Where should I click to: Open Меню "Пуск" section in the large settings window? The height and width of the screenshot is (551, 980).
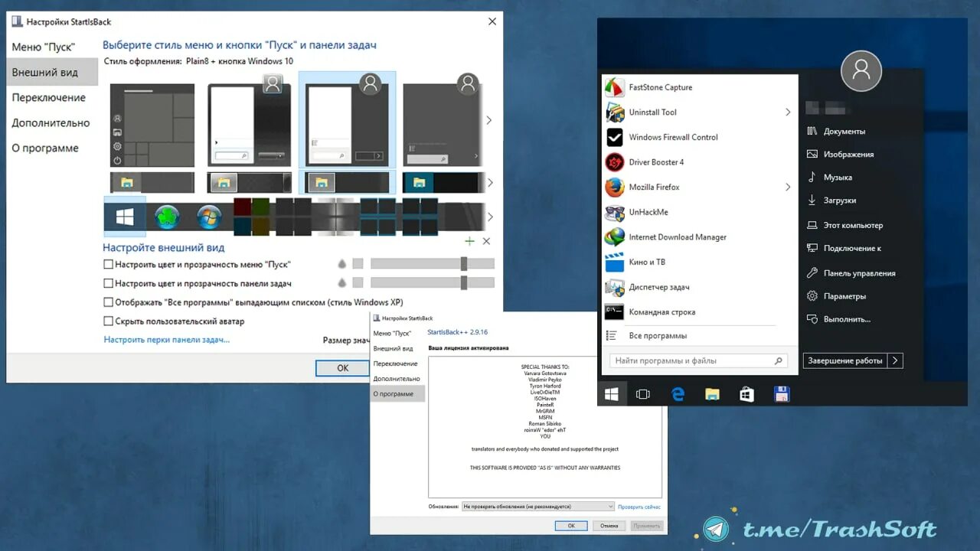pos(52,47)
